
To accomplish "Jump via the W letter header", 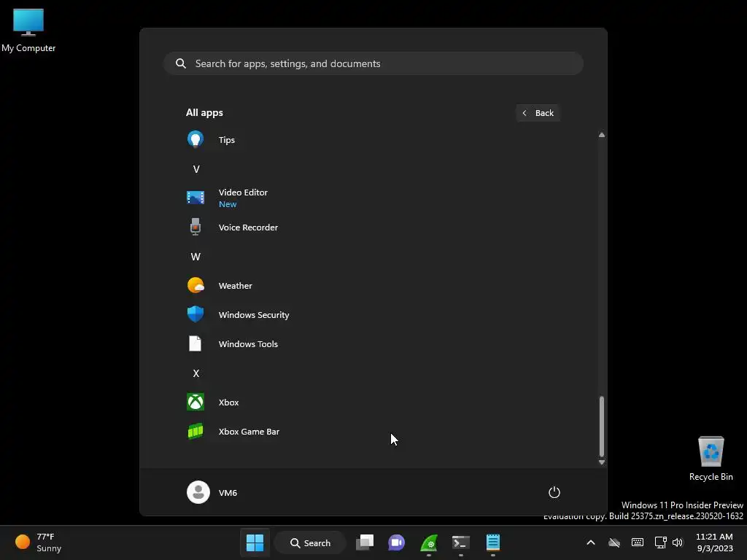I will [196, 257].
